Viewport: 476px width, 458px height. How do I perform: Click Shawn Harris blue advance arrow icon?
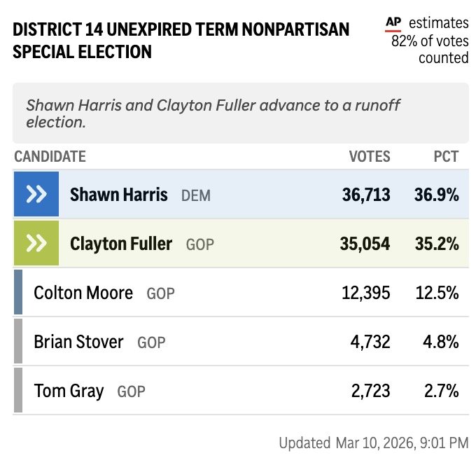[x=36, y=194]
